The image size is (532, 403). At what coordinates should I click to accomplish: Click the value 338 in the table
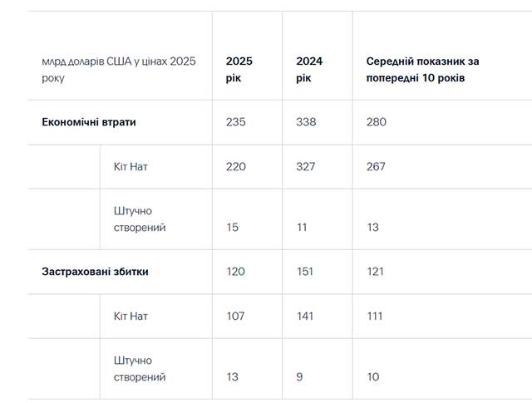click(x=306, y=122)
